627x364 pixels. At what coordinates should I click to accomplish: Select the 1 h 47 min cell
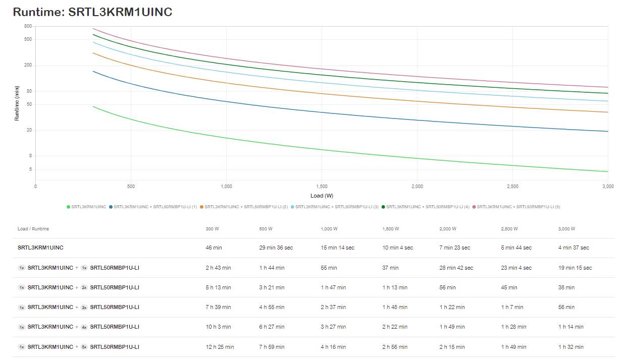tap(333, 287)
